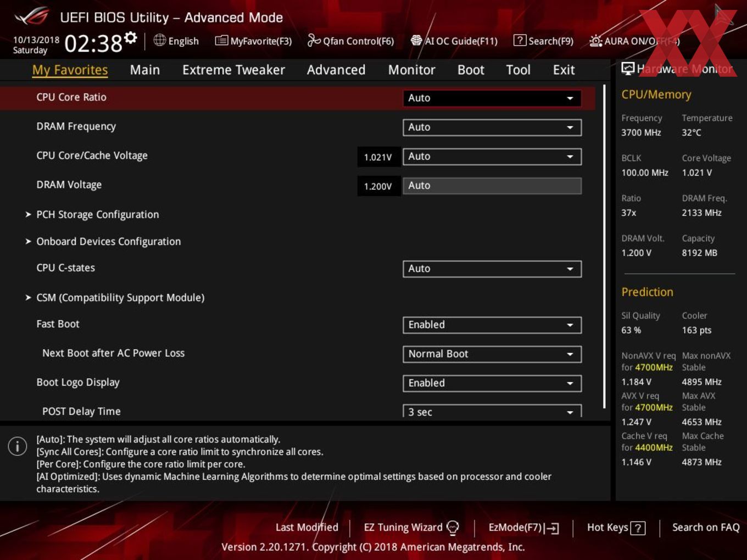Click the EZ Tuning Wizard bulb icon
This screenshot has height=560, width=747.
click(x=453, y=528)
